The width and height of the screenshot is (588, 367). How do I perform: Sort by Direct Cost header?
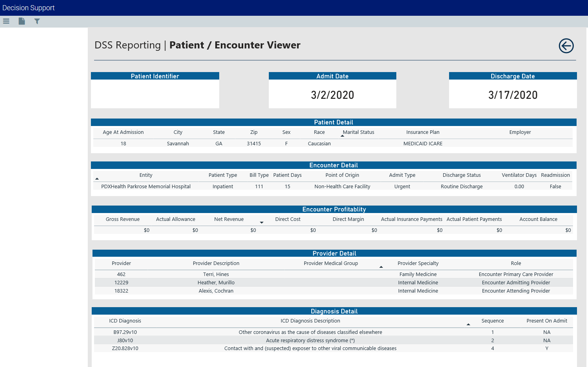coord(288,219)
